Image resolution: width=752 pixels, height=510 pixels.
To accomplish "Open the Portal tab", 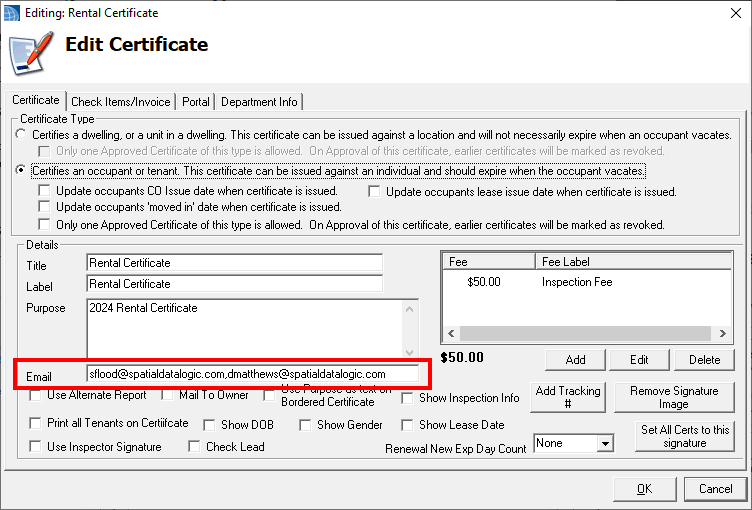I will click(x=196, y=102).
